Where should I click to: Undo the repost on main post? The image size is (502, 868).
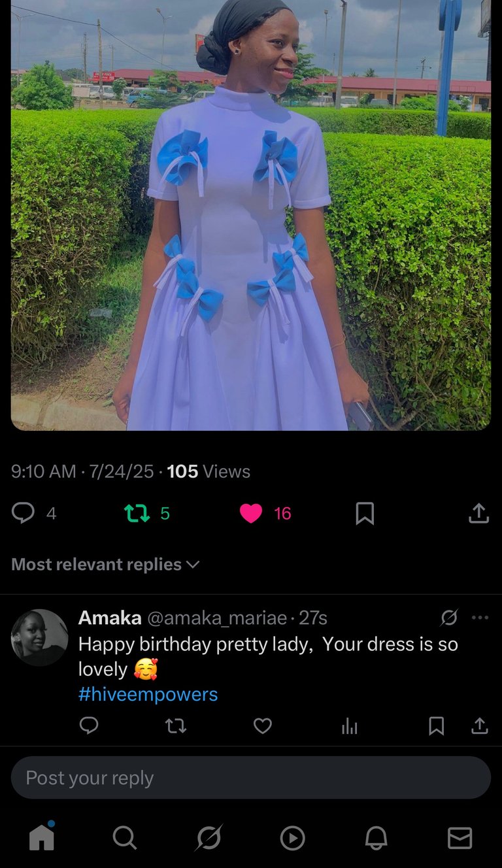coord(137,514)
